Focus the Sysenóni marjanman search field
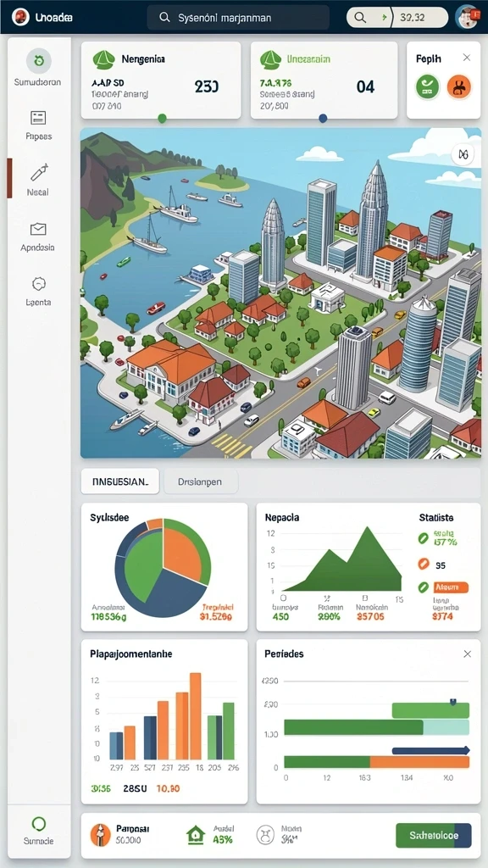Viewport: 488px width, 868px height. 238,18
